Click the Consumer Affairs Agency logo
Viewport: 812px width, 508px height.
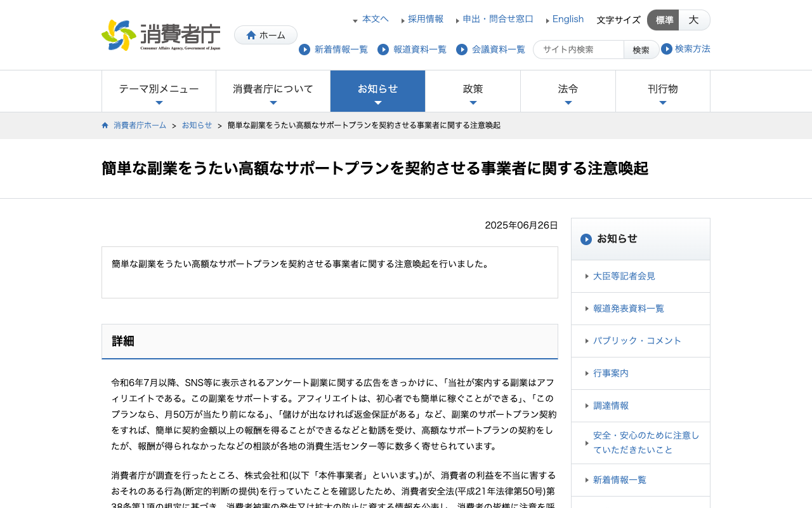click(161, 35)
